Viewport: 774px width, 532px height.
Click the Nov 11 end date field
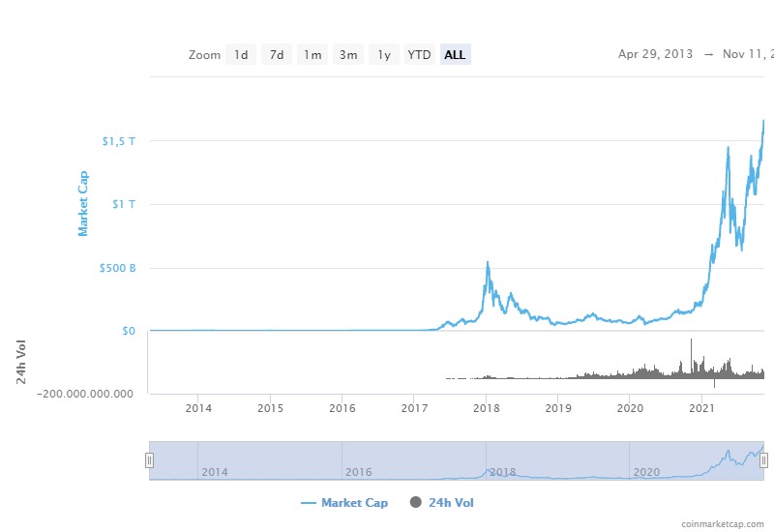click(747, 54)
